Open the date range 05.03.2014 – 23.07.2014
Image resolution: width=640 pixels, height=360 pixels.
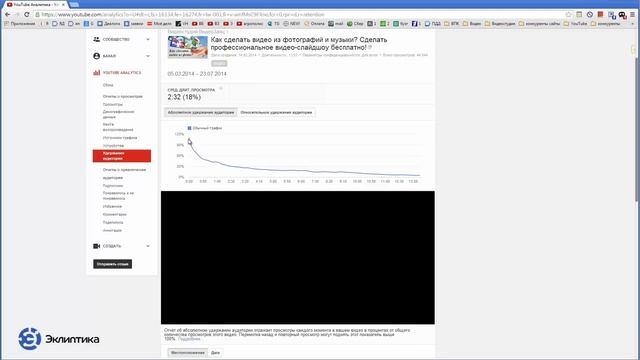click(197, 74)
